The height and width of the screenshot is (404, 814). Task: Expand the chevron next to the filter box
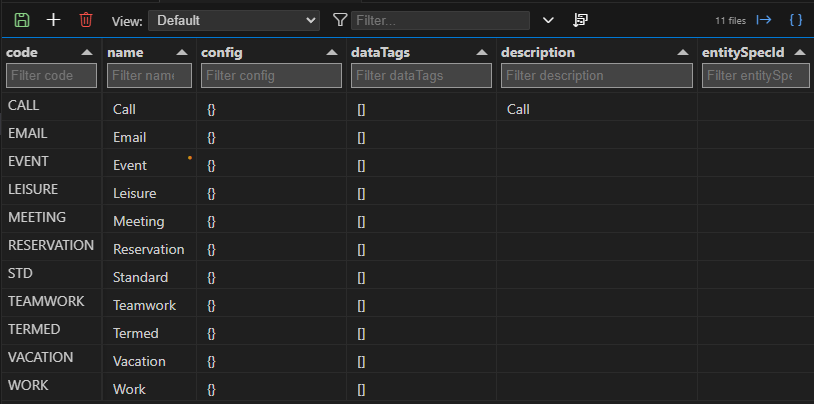pyautogui.click(x=547, y=20)
